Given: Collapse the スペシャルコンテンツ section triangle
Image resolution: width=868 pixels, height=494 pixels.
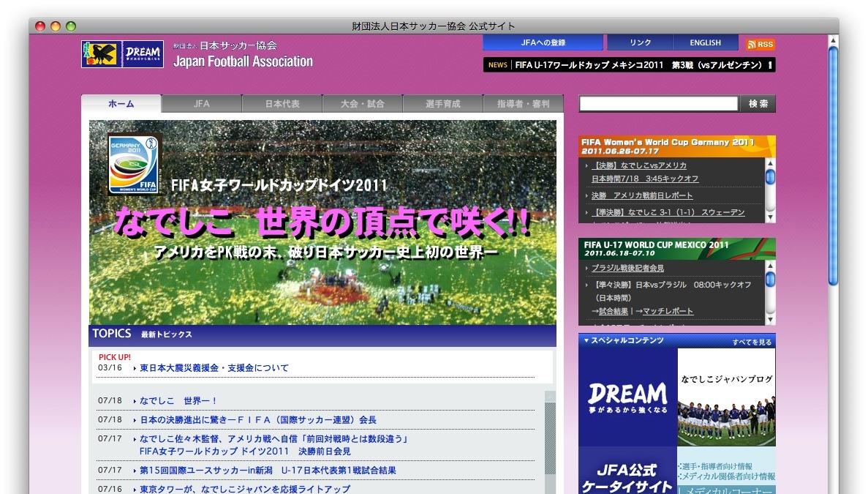Looking at the screenshot, I should pos(586,340).
